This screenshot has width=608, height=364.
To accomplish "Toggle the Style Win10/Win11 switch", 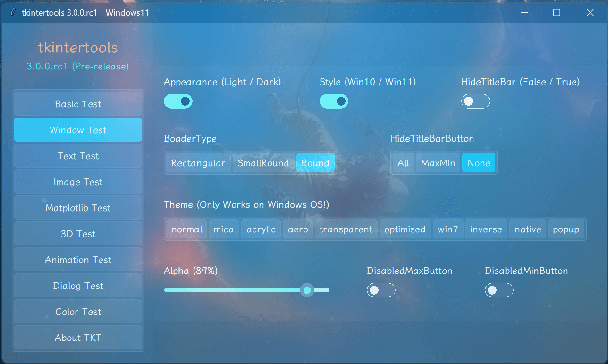I will 334,101.
